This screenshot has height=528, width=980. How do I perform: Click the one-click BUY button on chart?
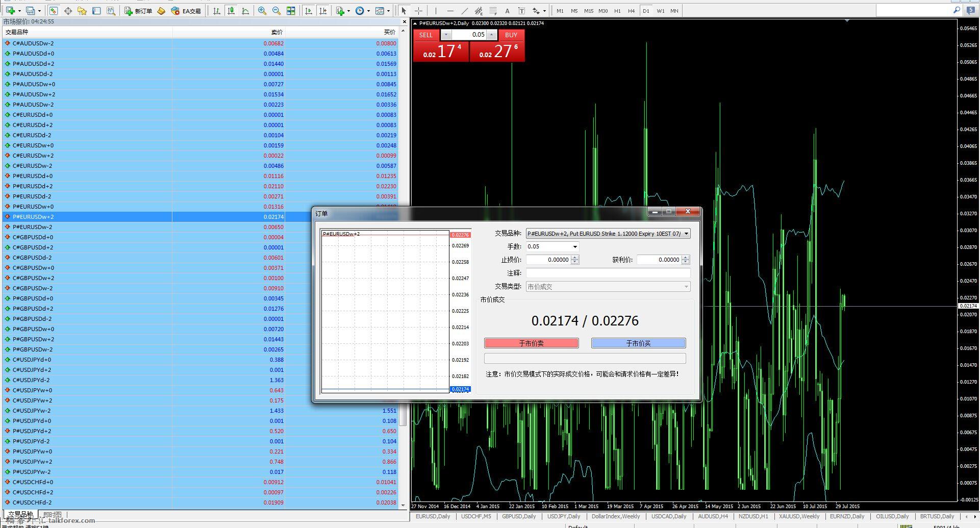(511, 35)
